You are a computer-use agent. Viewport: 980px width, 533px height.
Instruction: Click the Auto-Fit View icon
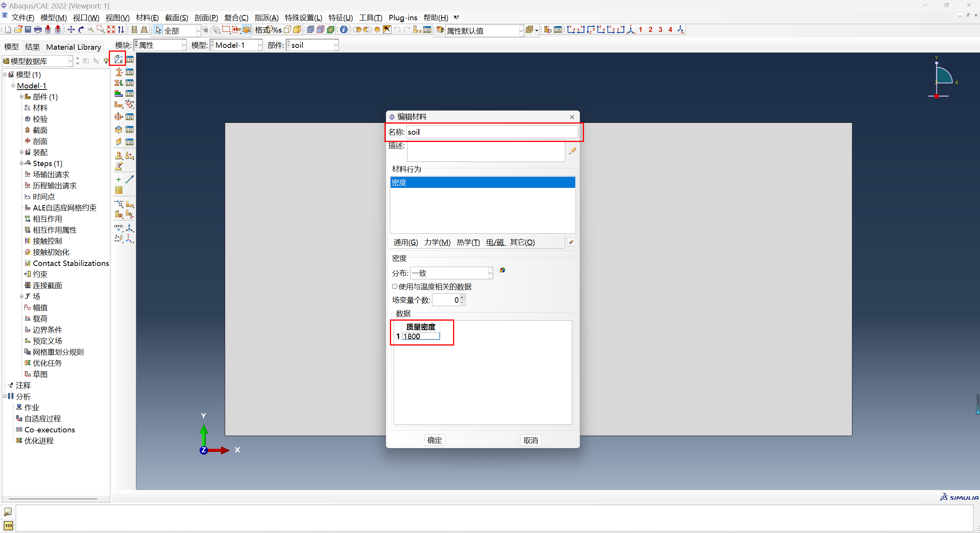point(111,29)
